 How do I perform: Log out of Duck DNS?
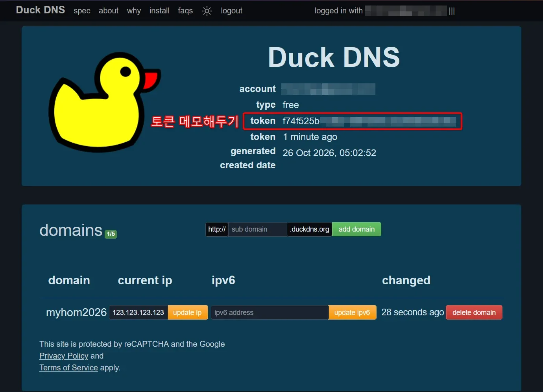[231, 11]
